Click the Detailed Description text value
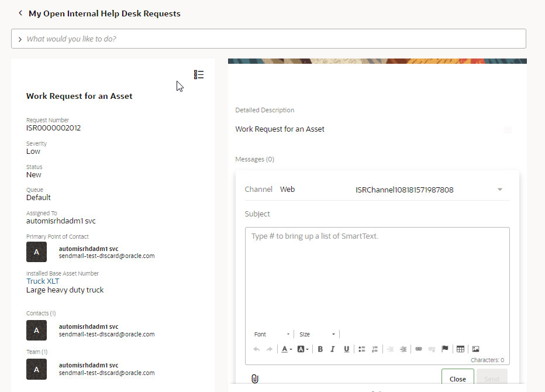Viewport: 545px width, 392px height. pos(280,129)
